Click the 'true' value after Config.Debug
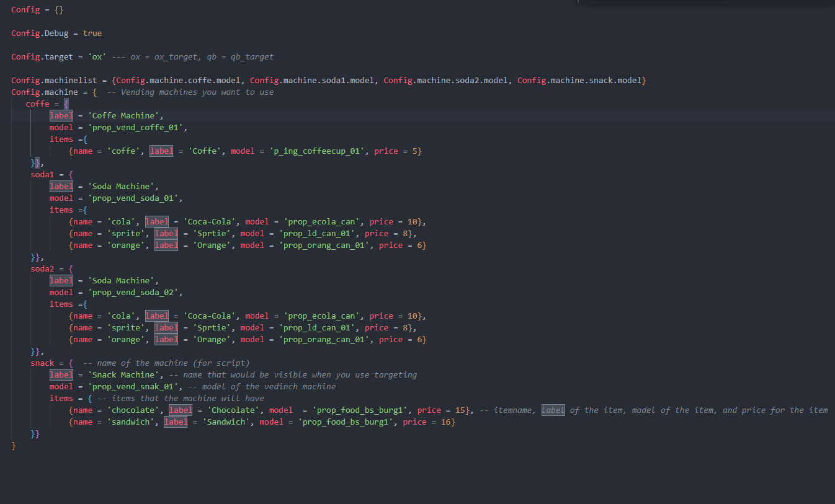The height and width of the screenshot is (504, 835). [x=92, y=33]
